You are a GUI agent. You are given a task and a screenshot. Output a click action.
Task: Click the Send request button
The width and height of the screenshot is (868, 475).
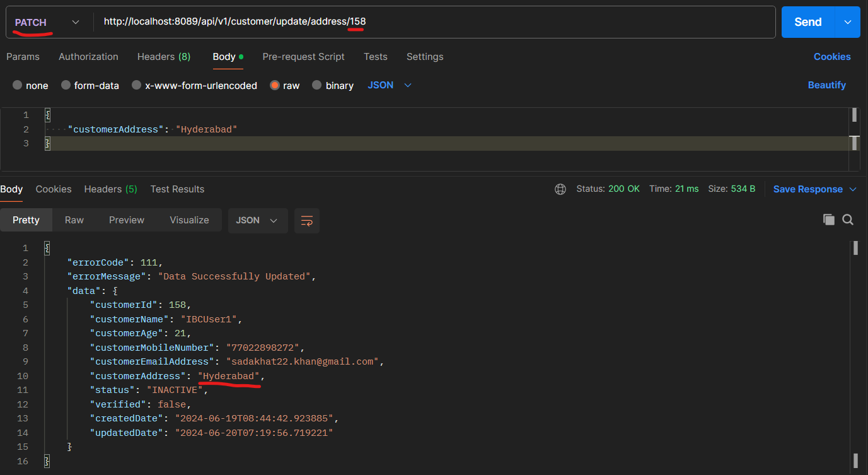click(x=807, y=22)
